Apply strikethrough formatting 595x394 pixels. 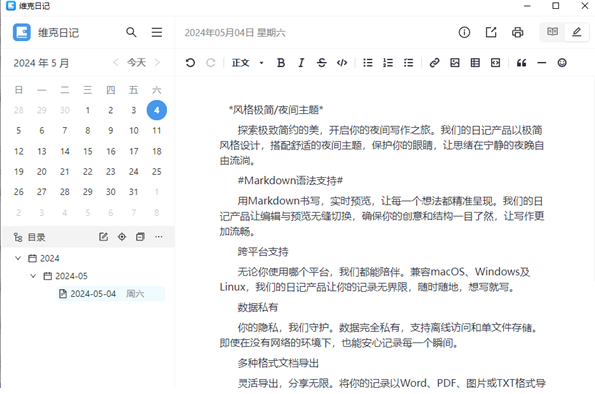322,63
